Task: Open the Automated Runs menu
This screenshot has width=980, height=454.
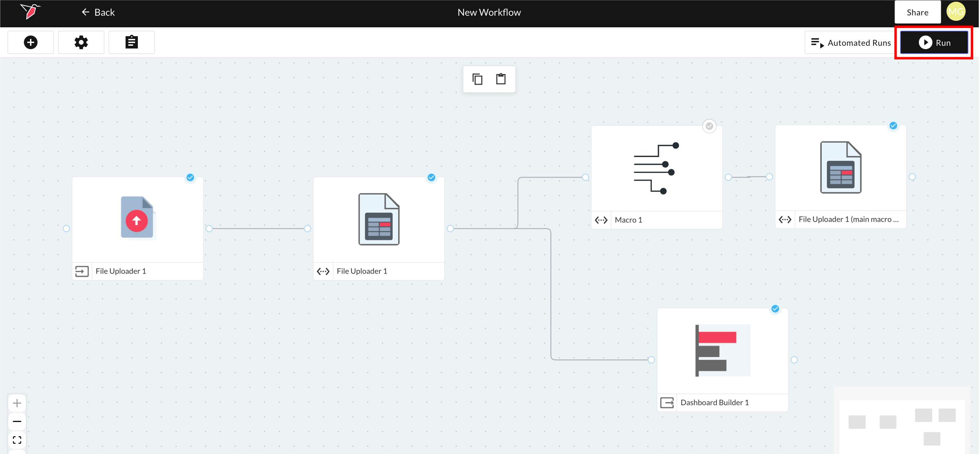Action: pyautogui.click(x=851, y=43)
